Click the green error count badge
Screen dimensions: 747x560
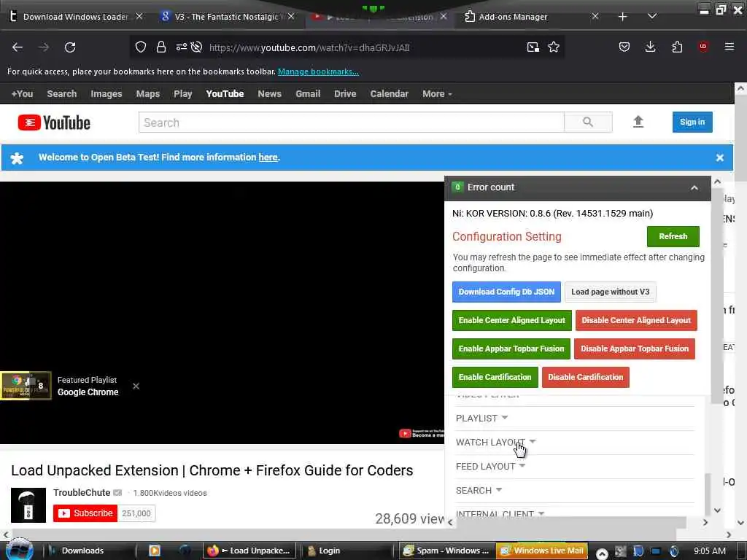pyautogui.click(x=457, y=187)
